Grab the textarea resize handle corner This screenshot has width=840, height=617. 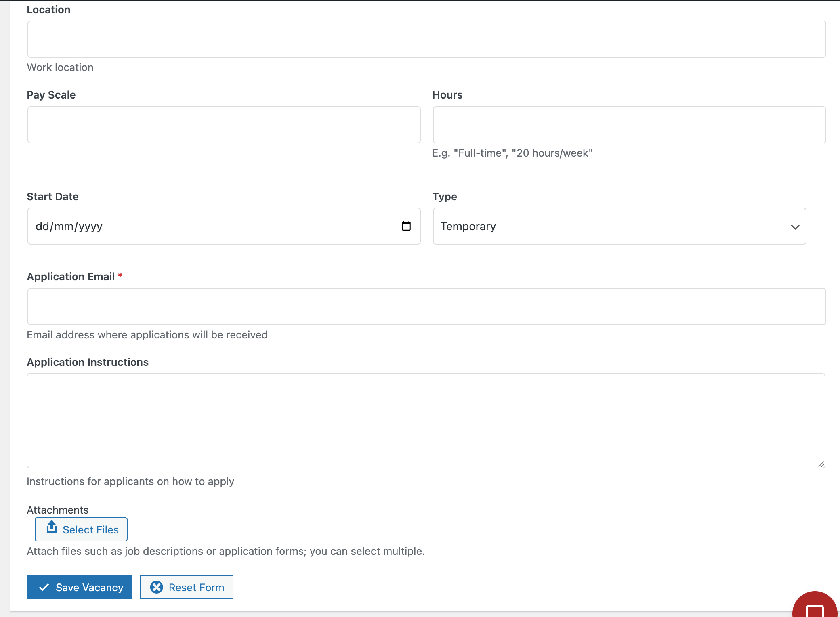[x=821, y=464]
